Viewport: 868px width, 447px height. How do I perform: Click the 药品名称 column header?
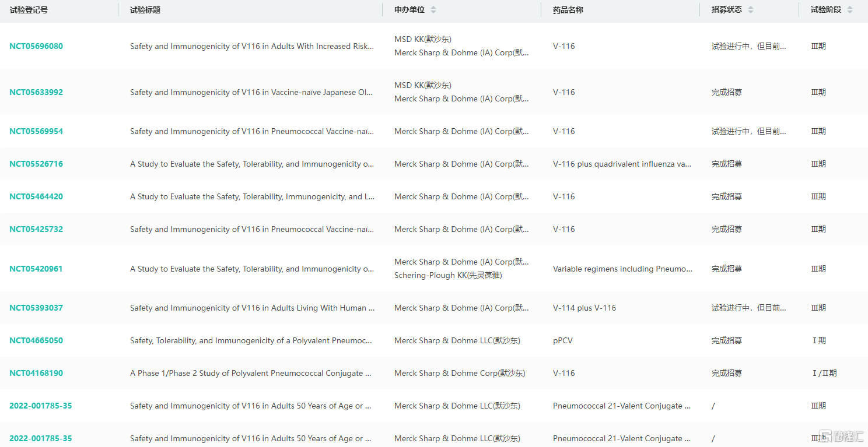568,10
